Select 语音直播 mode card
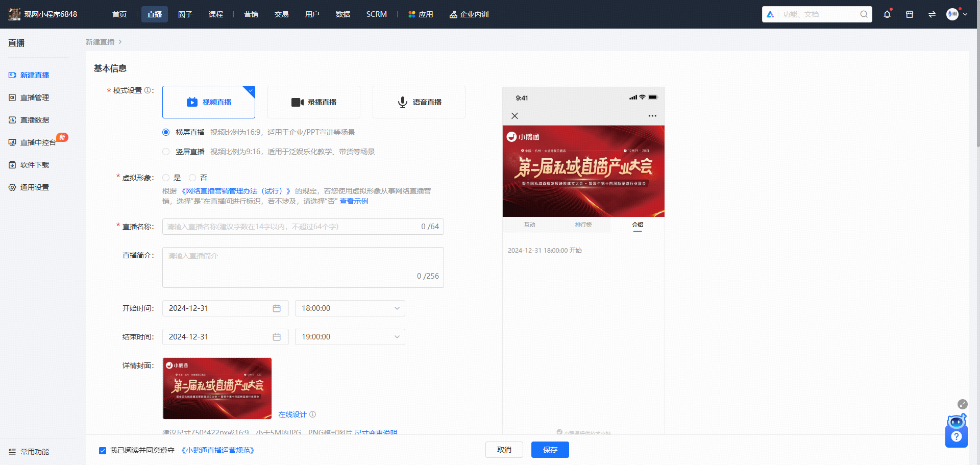Screen dimensions: 980x465 click(x=419, y=102)
